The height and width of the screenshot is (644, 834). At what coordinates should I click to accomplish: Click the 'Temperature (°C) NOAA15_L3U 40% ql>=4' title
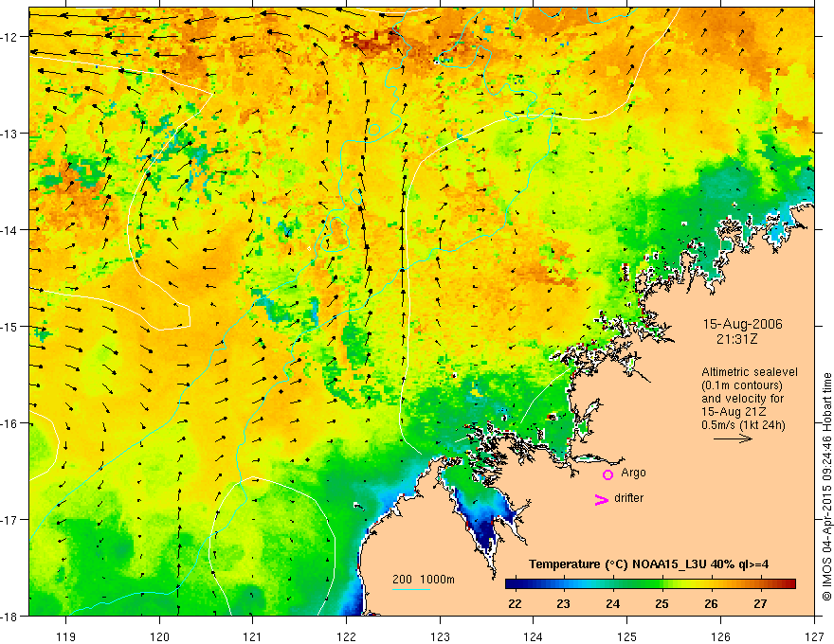click(648, 564)
